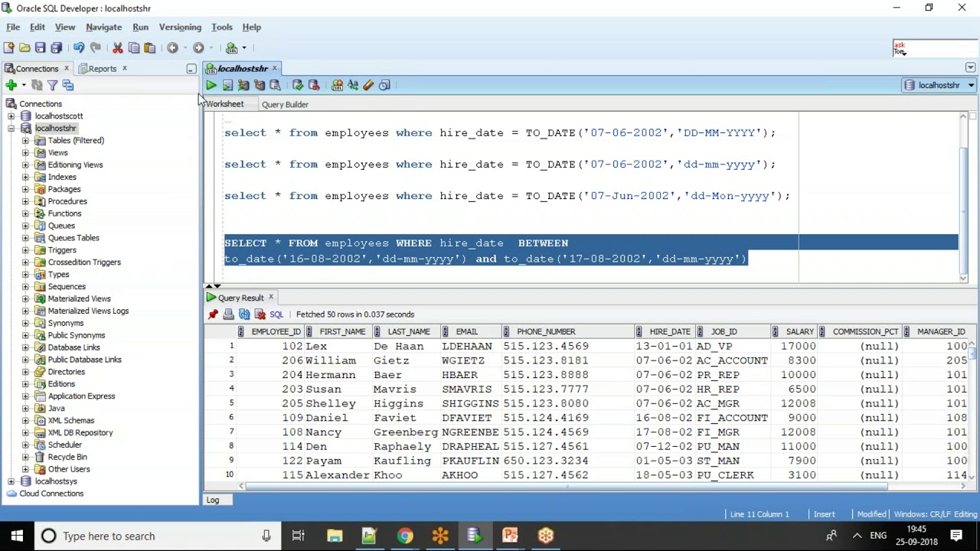Click the Save All icon in main toolbar

pos(56,48)
